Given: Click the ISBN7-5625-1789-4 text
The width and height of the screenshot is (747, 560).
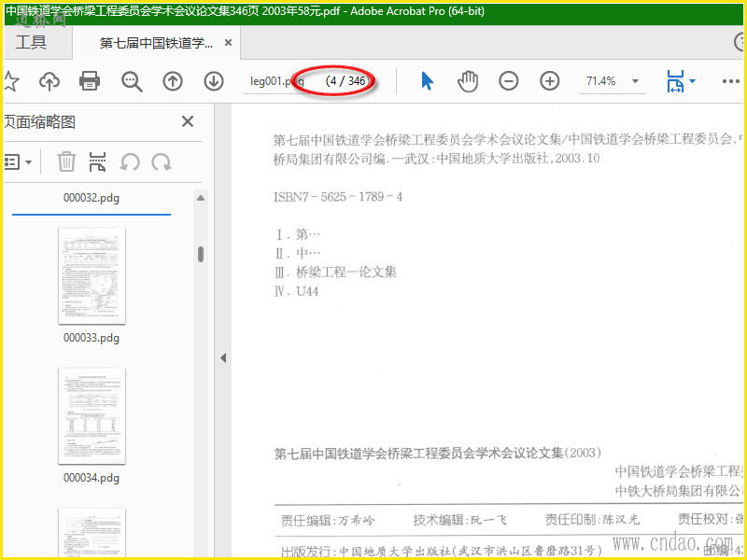Looking at the screenshot, I should [338, 197].
